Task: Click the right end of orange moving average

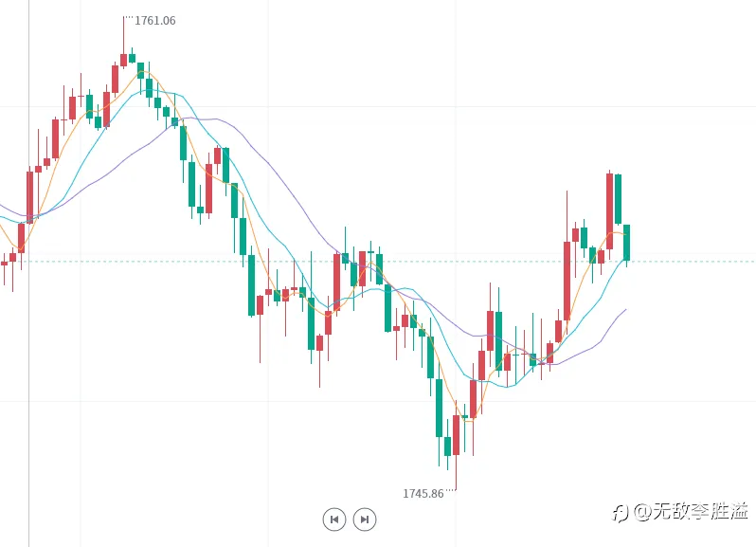Action: (x=625, y=234)
